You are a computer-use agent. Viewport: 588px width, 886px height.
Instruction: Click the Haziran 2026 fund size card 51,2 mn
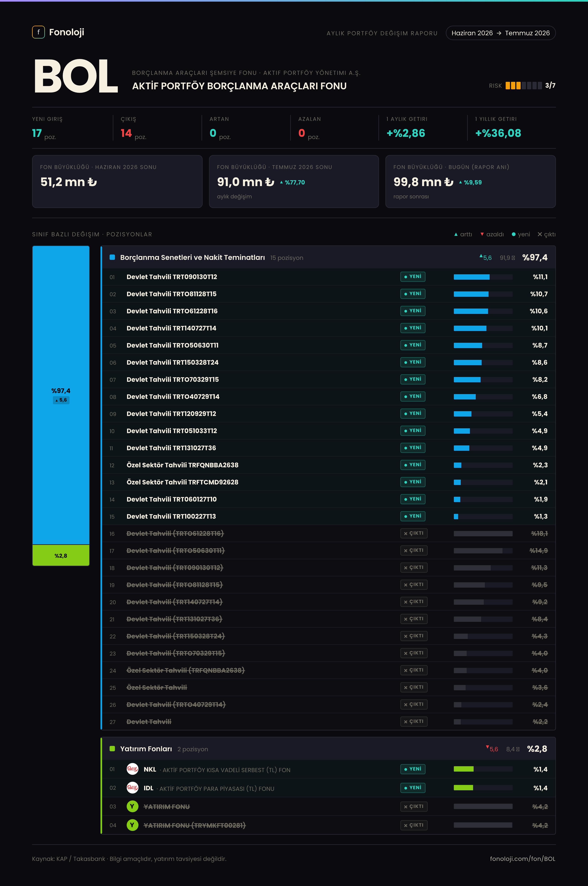click(x=117, y=182)
